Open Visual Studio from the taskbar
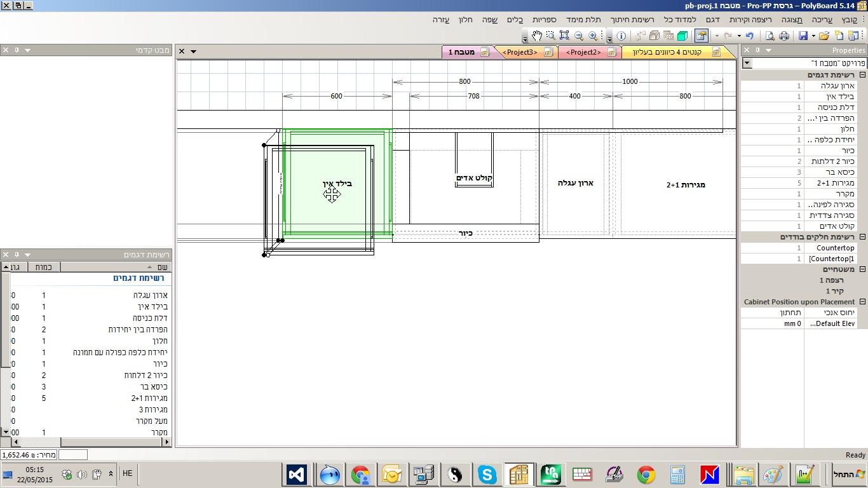This screenshot has height=488, width=868. pos(297,475)
